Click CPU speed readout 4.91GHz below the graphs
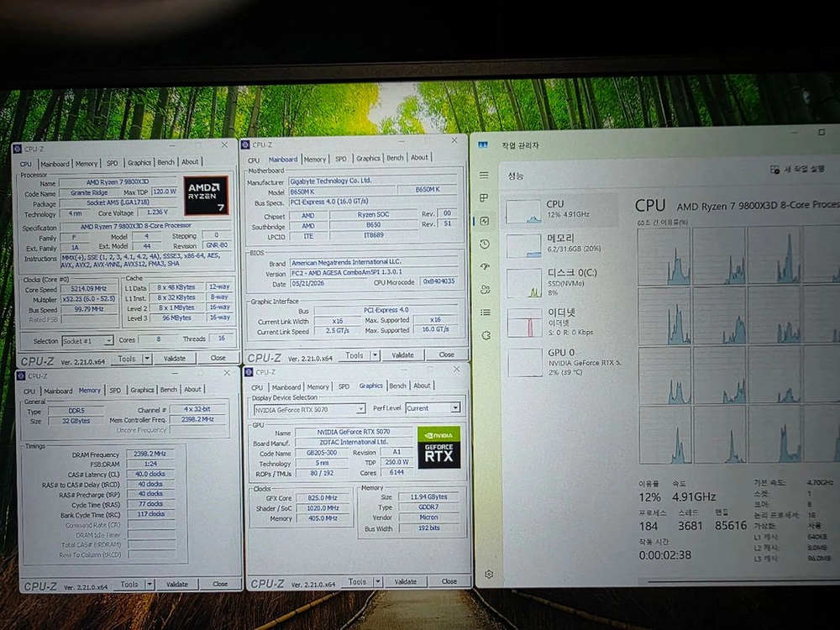Viewport: 840px width, 630px height. [694, 496]
